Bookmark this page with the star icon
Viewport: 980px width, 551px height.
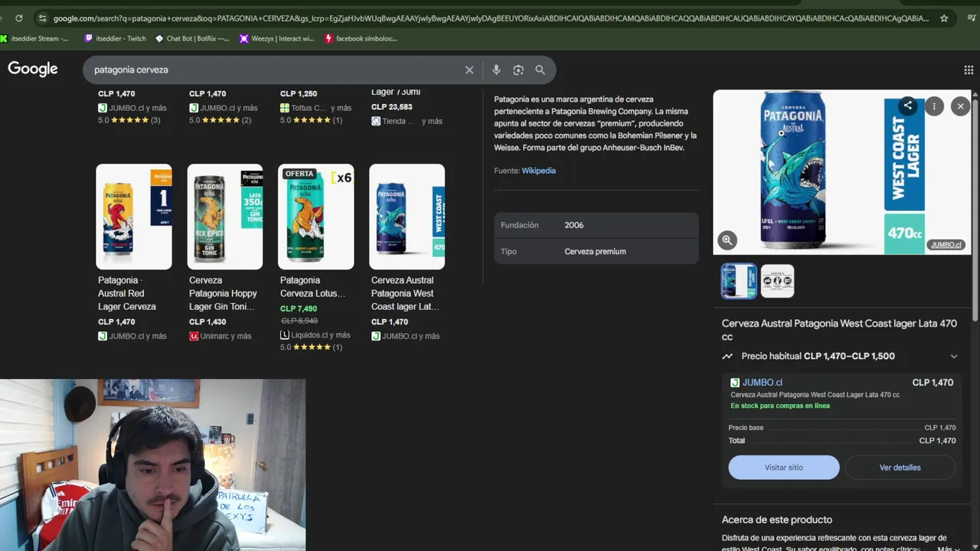tap(944, 18)
